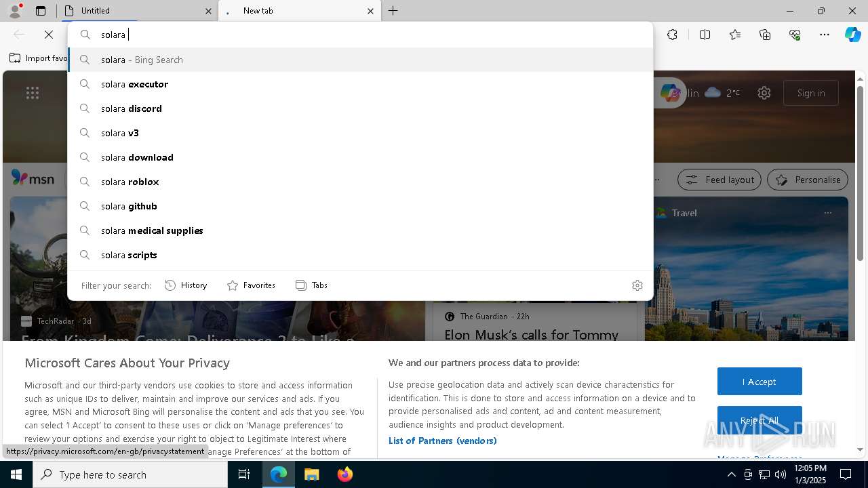The image size is (868, 488).
Task: Open a new browser tab
Action: click(393, 11)
